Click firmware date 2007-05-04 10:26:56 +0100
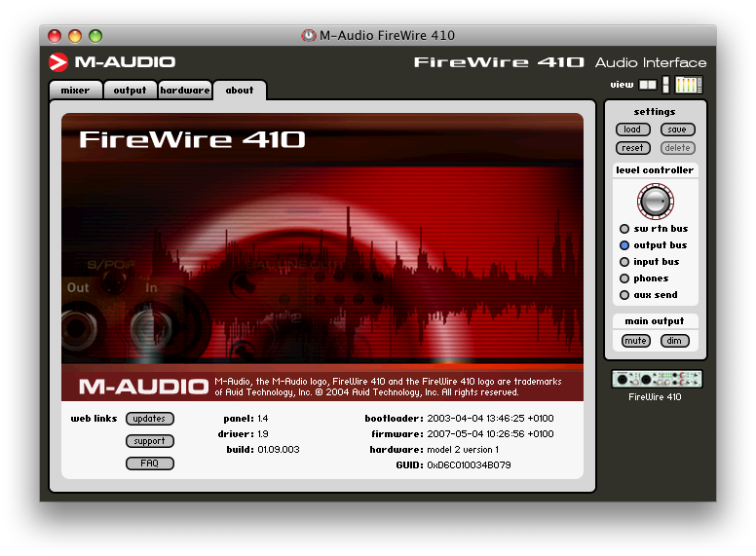 (x=490, y=434)
